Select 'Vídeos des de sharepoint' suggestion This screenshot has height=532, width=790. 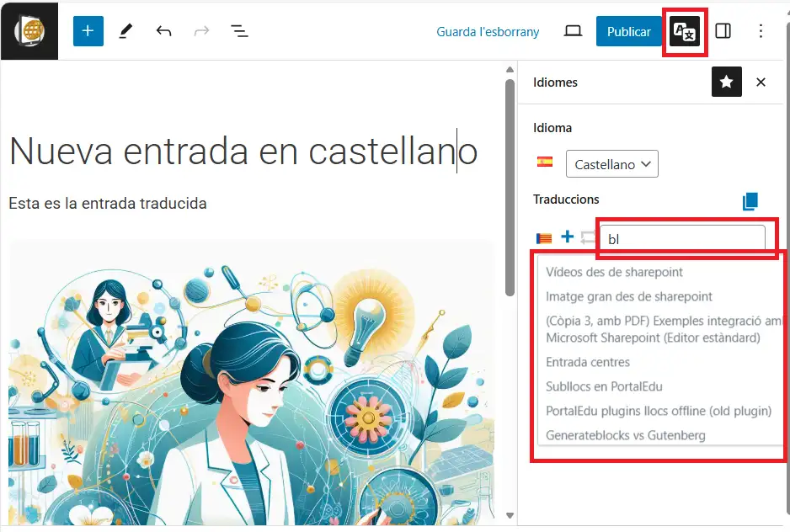point(614,272)
